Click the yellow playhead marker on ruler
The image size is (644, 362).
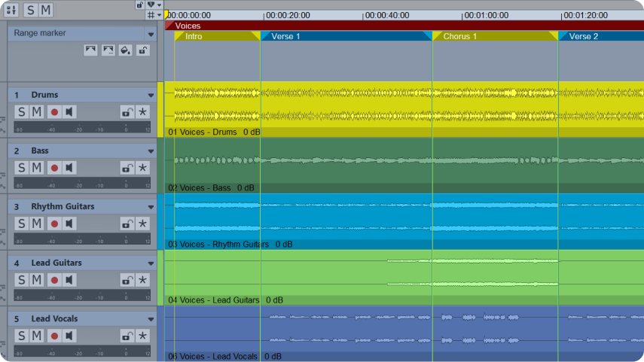tap(166, 15)
